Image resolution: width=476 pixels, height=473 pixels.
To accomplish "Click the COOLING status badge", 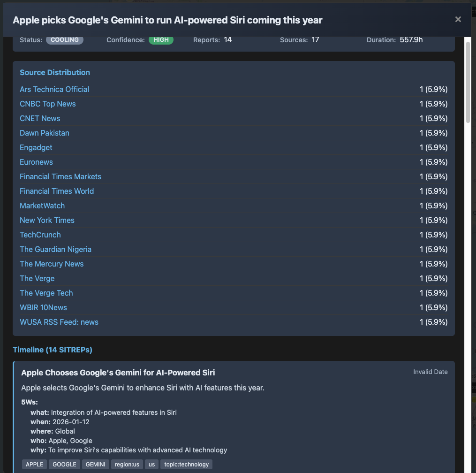I will click(65, 40).
